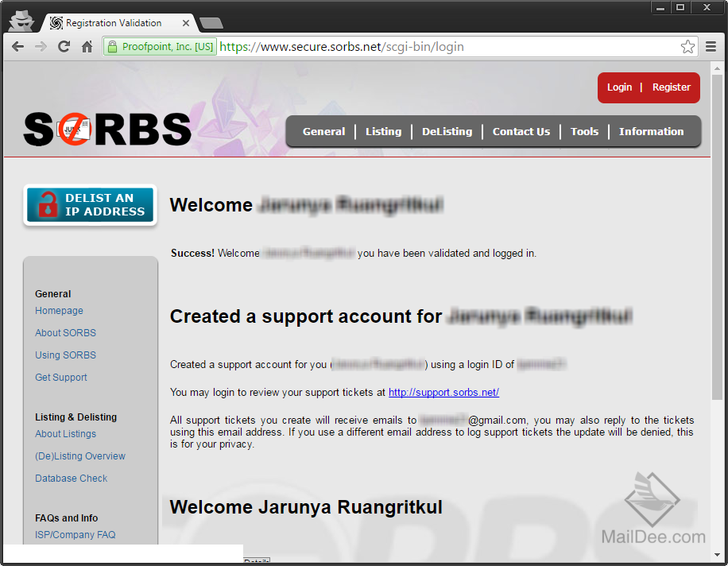
Task: Click the Register button
Action: point(672,87)
